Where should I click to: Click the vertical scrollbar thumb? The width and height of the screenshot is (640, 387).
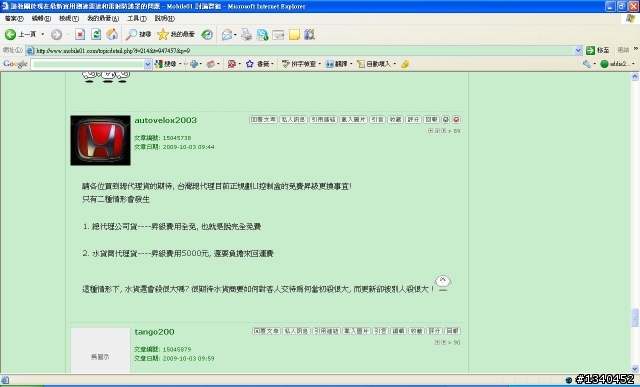(x=635, y=318)
